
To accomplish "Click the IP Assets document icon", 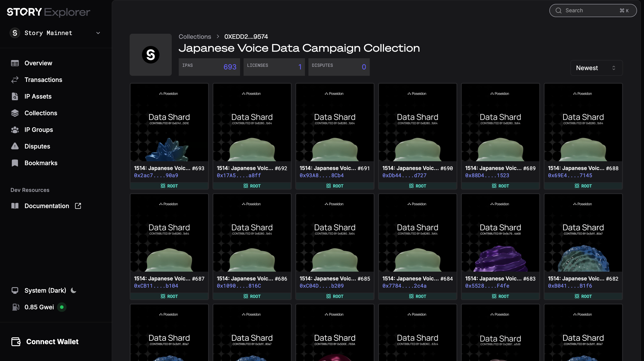I will 15,96.
